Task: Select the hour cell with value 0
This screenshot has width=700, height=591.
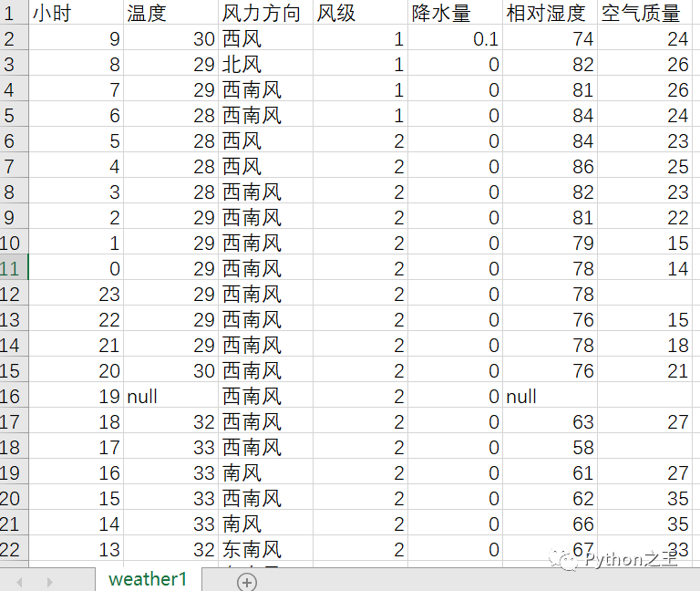Action: 76,268
